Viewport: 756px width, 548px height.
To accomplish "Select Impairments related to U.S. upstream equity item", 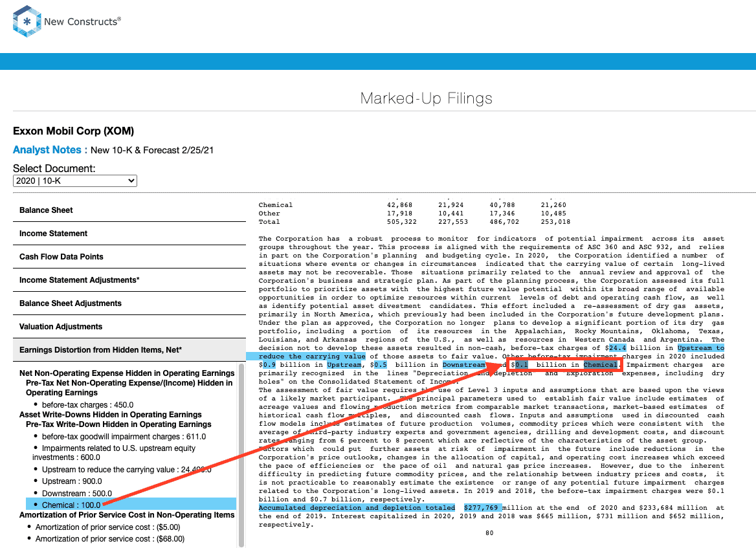I will [x=114, y=453].
